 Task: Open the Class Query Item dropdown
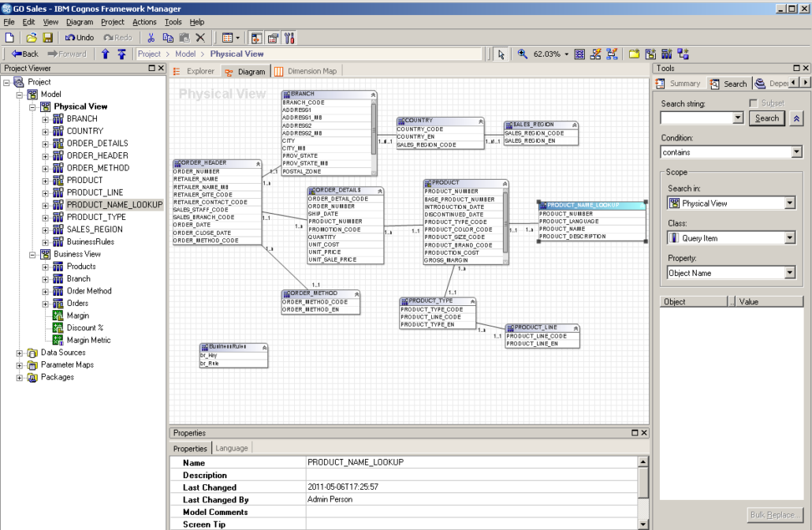click(x=789, y=238)
